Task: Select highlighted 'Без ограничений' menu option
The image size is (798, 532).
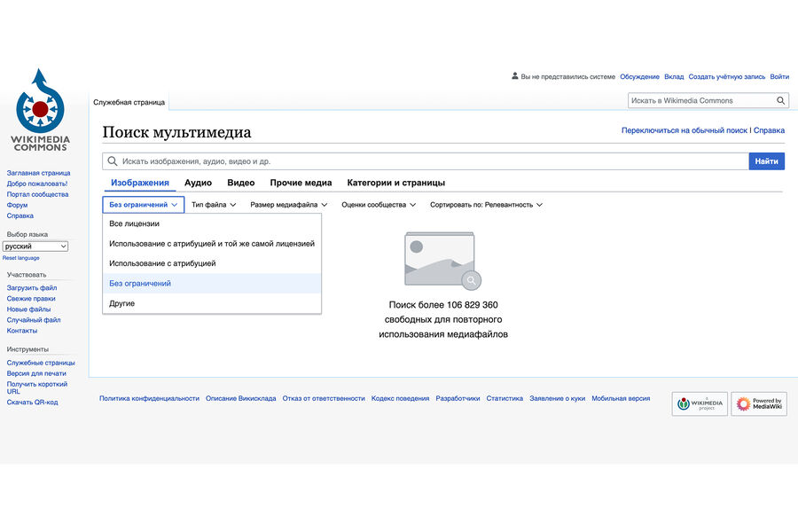Action: pos(212,284)
